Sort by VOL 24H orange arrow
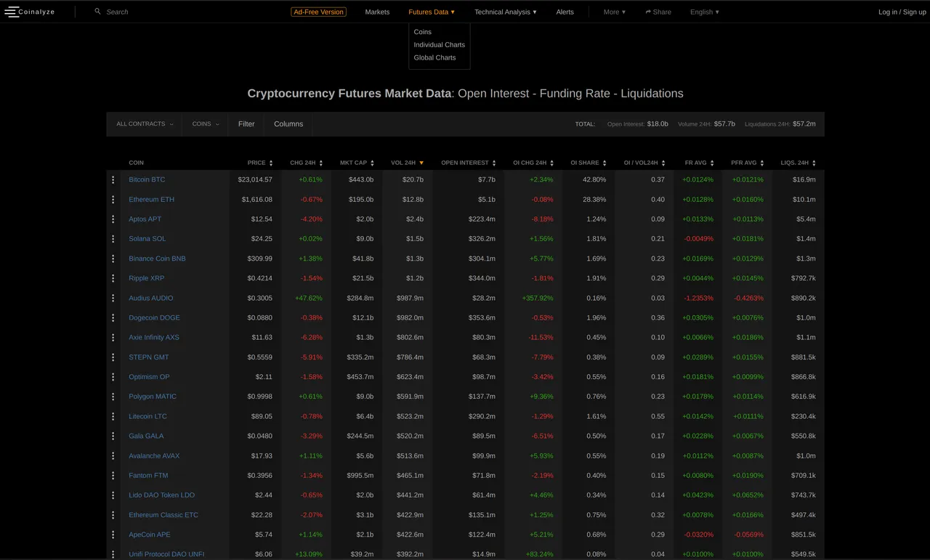930x560 pixels. pyautogui.click(x=421, y=163)
